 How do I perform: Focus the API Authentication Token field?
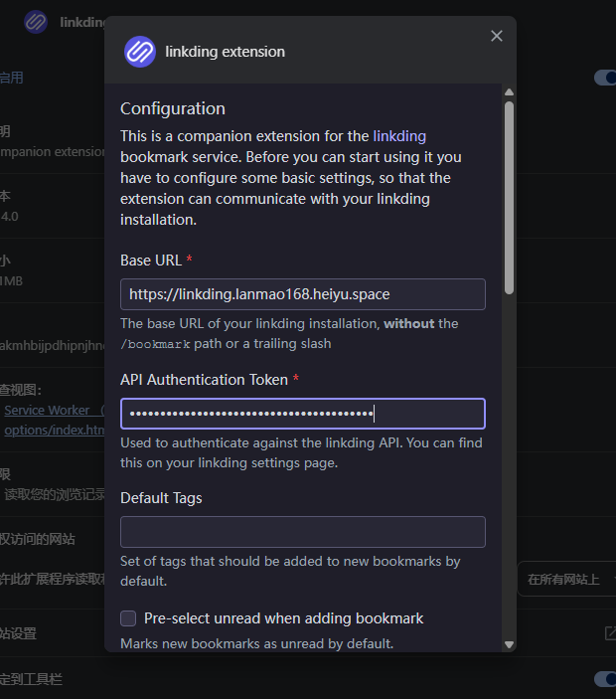coord(303,414)
